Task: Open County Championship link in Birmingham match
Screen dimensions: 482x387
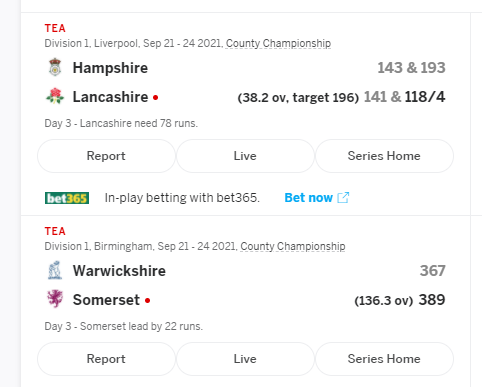Action: pos(293,246)
